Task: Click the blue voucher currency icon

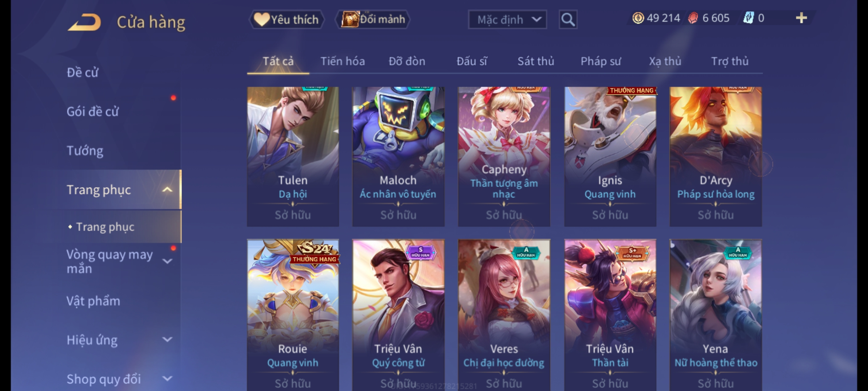Action: [748, 18]
